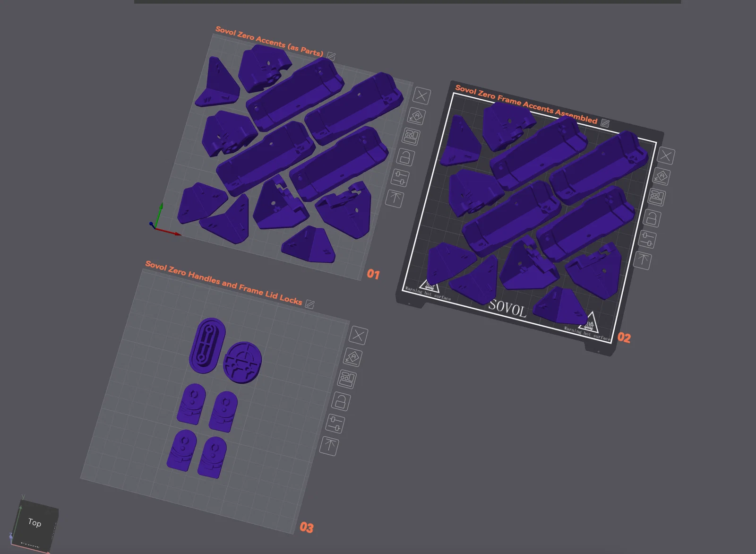Click the plate number 03 label

pyautogui.click(x=307, y=528)
